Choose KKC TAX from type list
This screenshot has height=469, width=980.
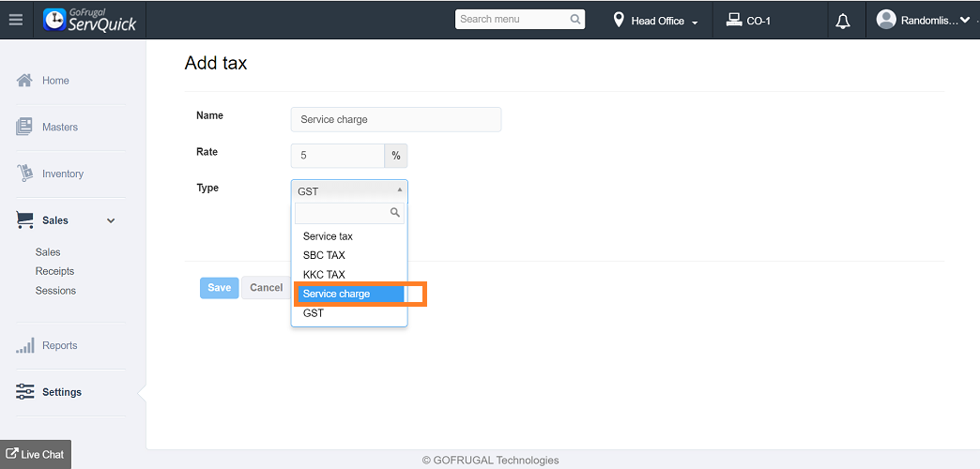click(x=325, y=275)
